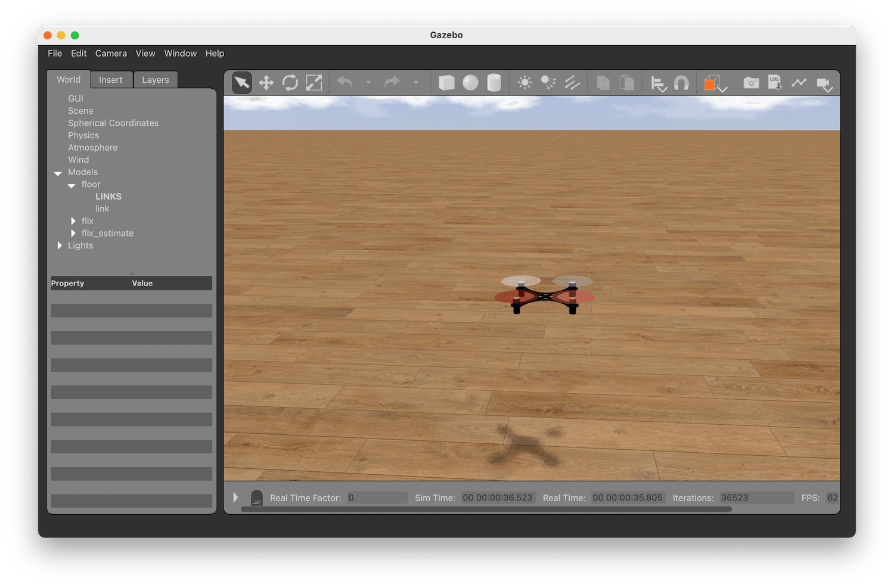Collapse the Models tree item
The height and width of the screenshot is (588, 894).
pos(58,173)
